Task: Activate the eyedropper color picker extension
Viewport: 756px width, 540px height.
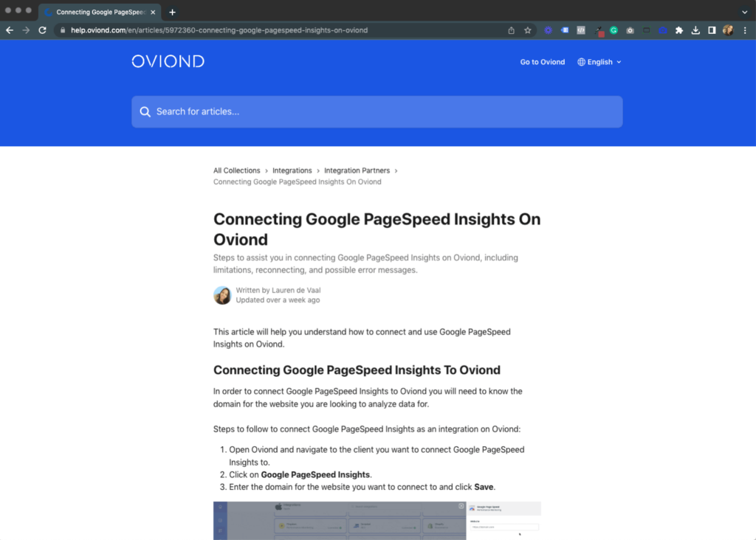Action: click(598, 31)
